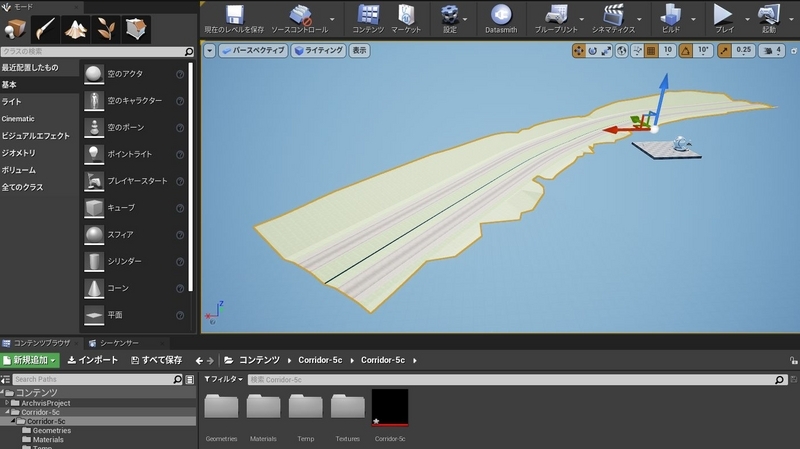Select the Cube (キューブ) item
The image size is (800, 449).
pos(134,208)
